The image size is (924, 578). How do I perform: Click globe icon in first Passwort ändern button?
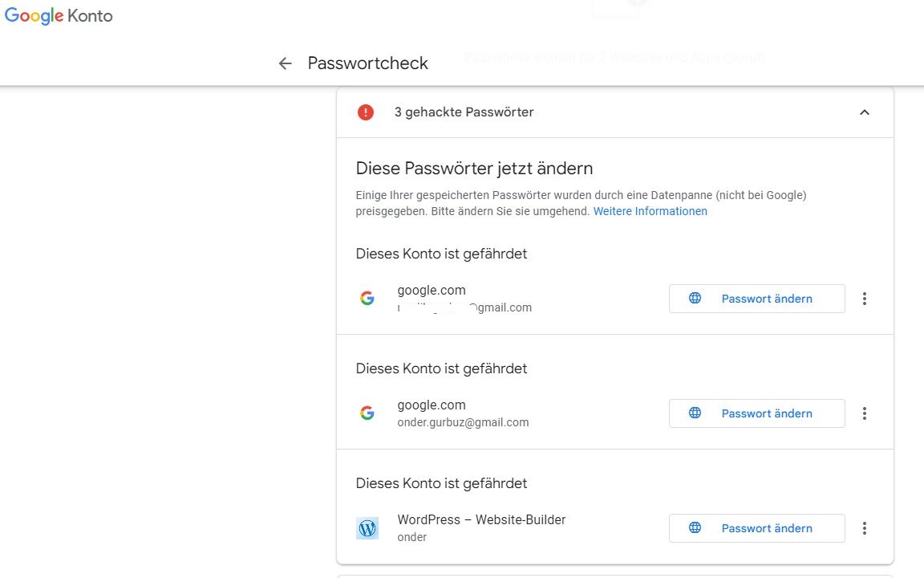coord(695,298)
